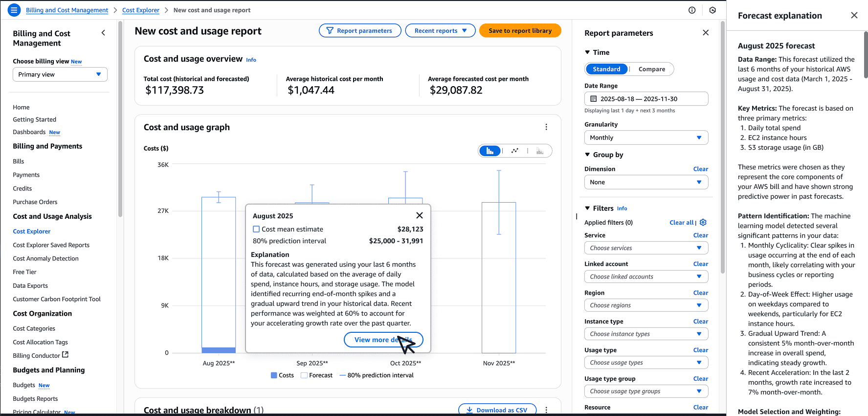Screen dimensions: 868x416
Task: Click the info circle icon in top bar
Action: tap(692, 10)
